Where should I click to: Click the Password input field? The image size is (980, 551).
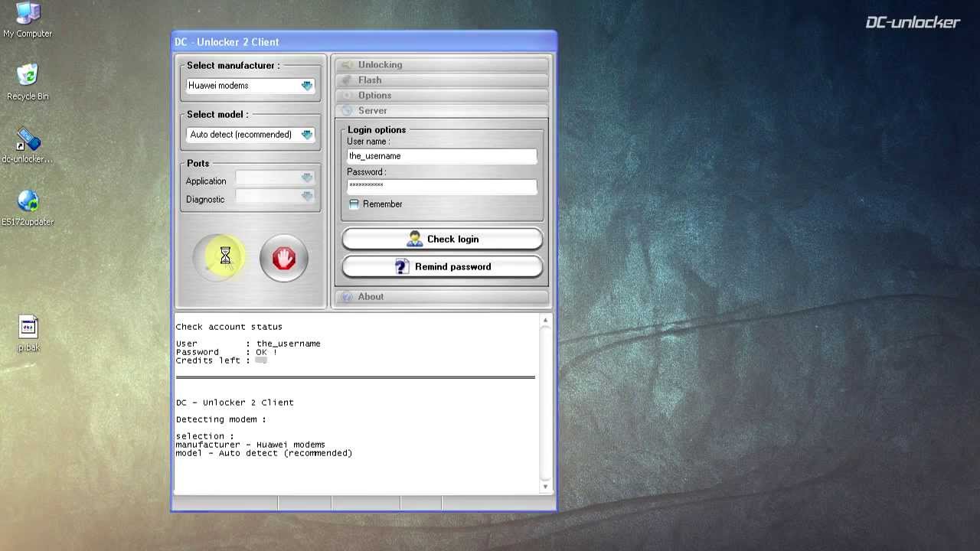click(442, 185)
